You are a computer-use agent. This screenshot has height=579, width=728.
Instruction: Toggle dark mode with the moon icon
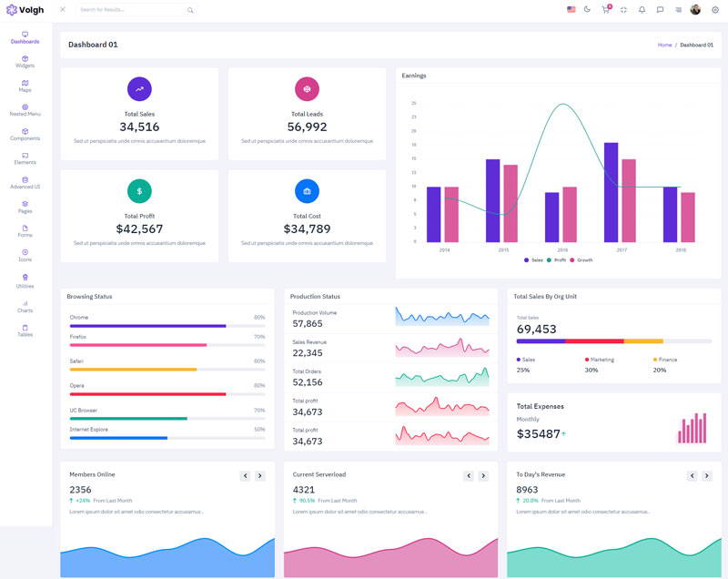(587, 10)
